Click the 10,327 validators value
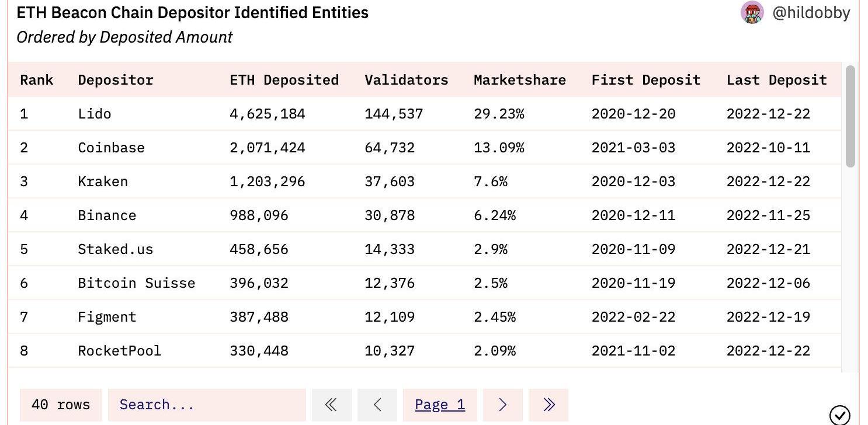This screenshot has height=425, width=868. pos(390,351)
